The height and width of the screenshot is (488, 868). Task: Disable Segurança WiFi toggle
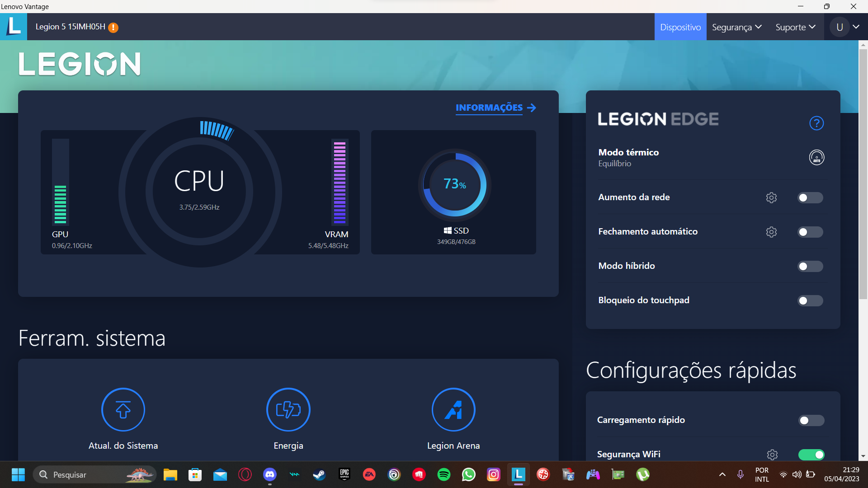(811, 455)
